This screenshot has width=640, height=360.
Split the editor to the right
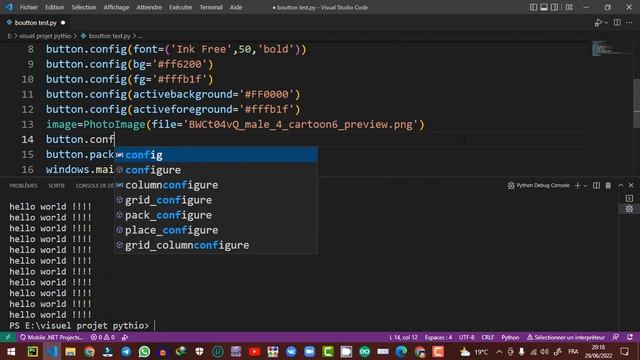click(x=617, y=23)
